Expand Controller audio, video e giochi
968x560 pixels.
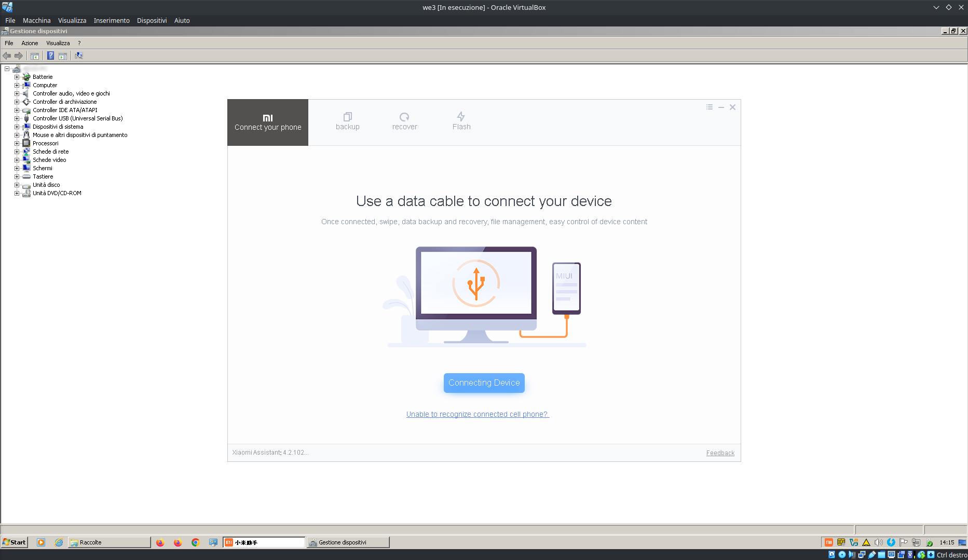17,93
